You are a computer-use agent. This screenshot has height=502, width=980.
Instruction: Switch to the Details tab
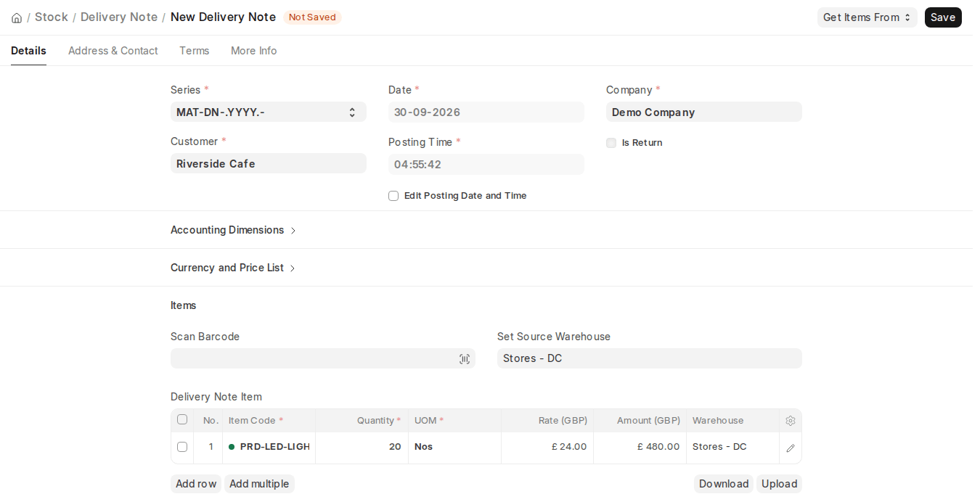[x=28, y=51]
